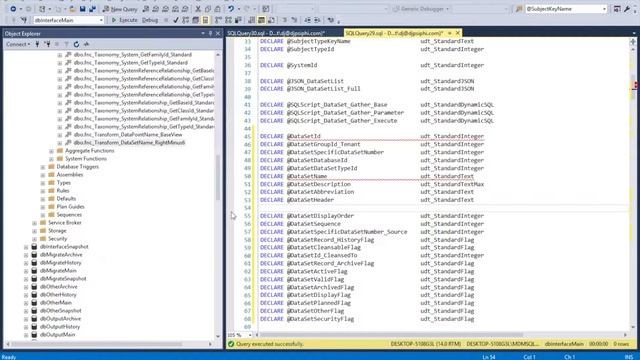Click the editor split-window handle above scrollbar
640x360 pixels.
(633, 42)
